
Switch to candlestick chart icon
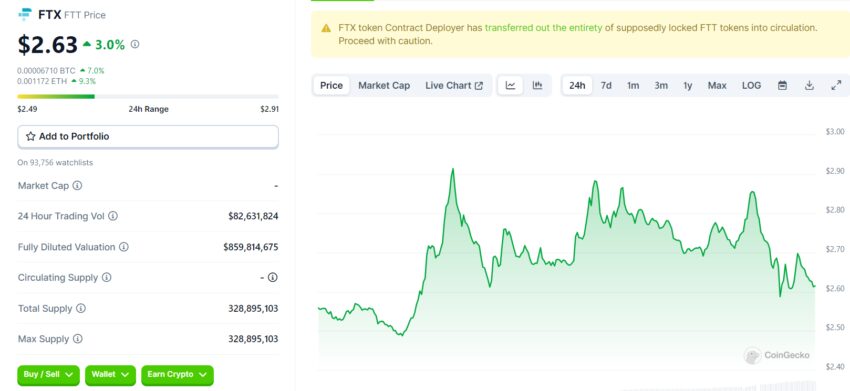[x=537, y=85]
